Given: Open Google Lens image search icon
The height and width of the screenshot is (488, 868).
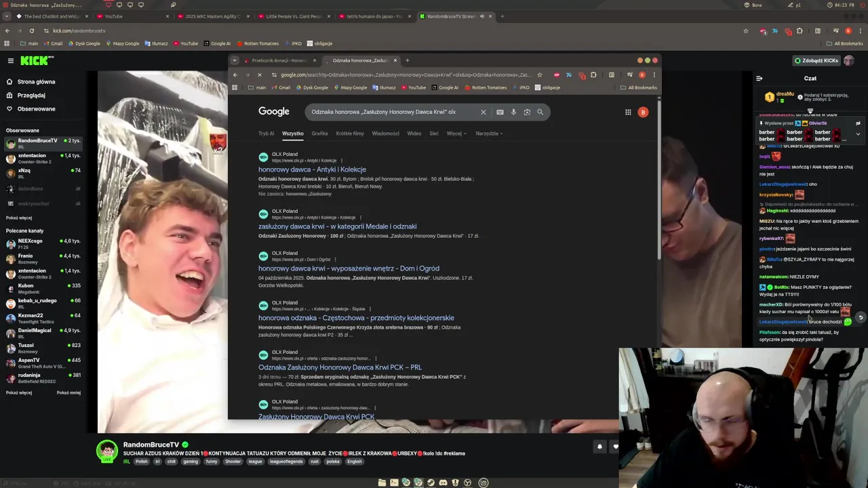Looking at the screenshot, I should pyautogui.click(x=527, y=112).
